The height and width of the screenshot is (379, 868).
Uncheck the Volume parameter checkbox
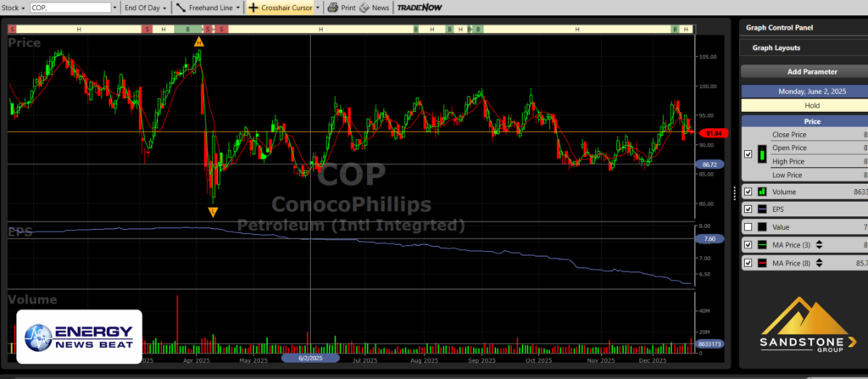click(x=748, y=192)
